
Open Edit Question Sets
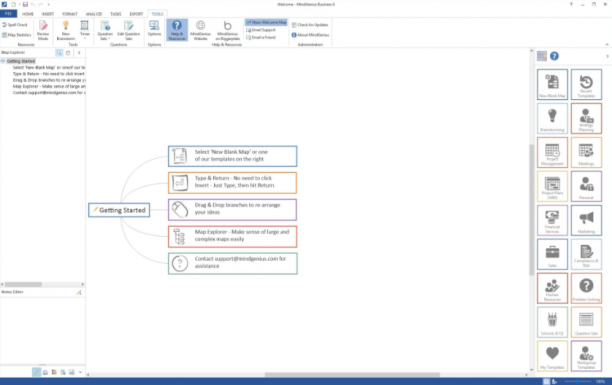coord(128,30)
